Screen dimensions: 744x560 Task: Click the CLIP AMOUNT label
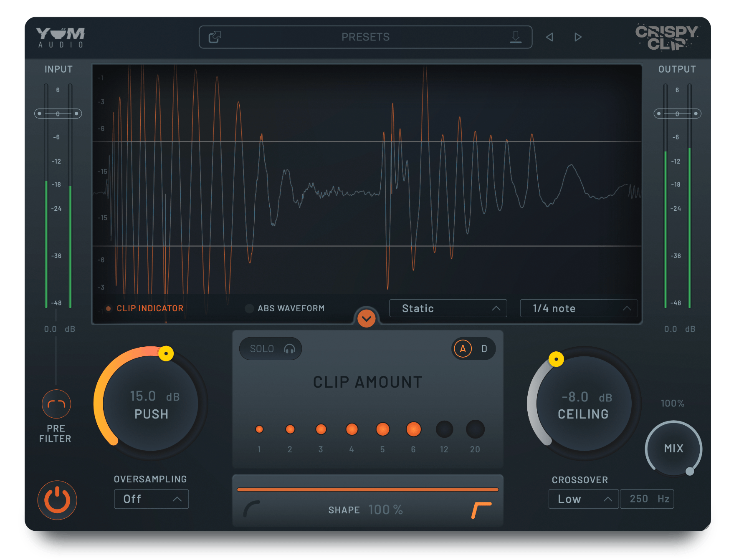(368, 382)
